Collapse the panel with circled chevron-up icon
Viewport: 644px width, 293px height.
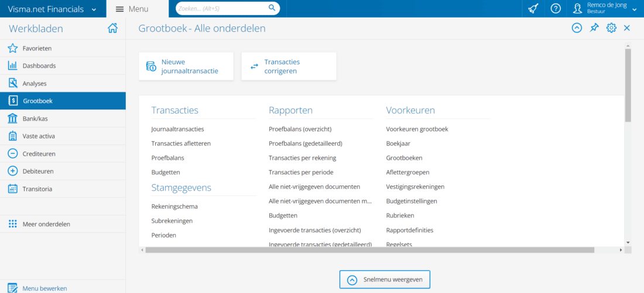[x=577, y=28]
